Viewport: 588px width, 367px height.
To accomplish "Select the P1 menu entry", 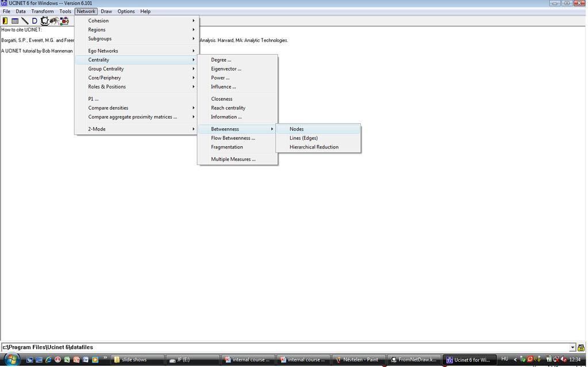I will click(137, 99).
